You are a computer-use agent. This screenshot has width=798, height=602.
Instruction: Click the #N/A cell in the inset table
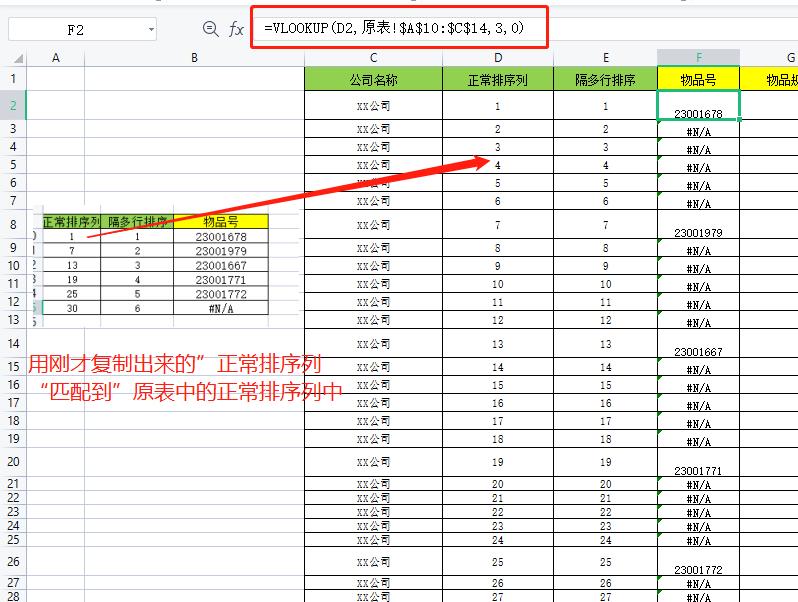coord(221,308)
